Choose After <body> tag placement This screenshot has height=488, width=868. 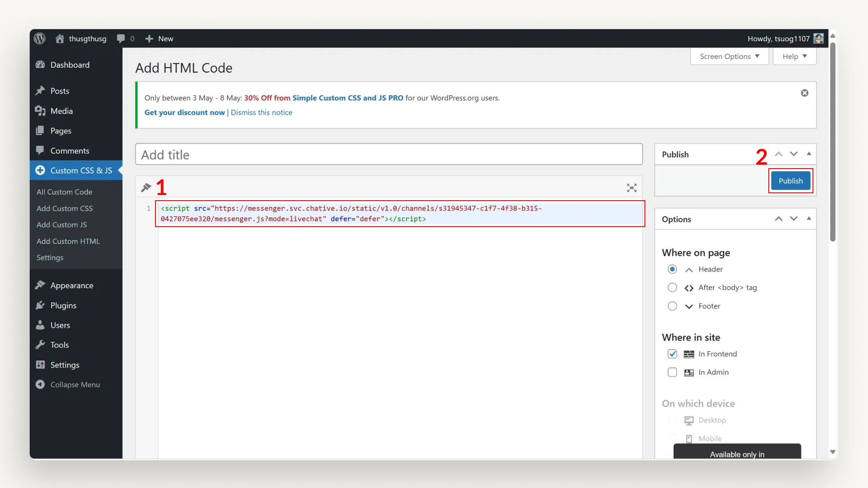[672, 287]
